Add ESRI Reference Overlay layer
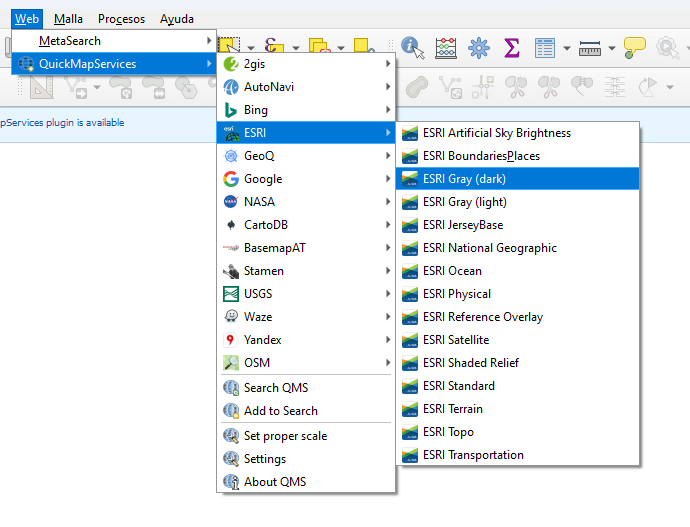Image resolution: width=690 pixels, height=527 pixels. (x=518, y=317)
